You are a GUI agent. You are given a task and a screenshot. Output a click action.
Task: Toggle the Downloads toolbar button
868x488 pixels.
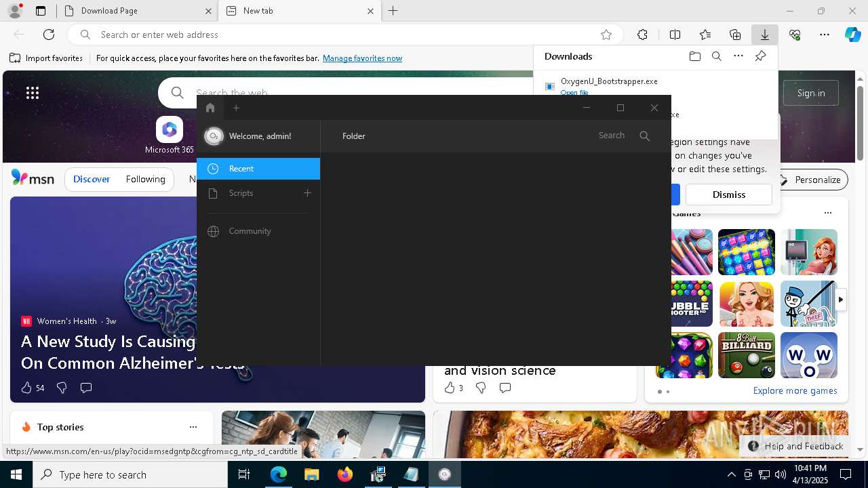point(764,35)
